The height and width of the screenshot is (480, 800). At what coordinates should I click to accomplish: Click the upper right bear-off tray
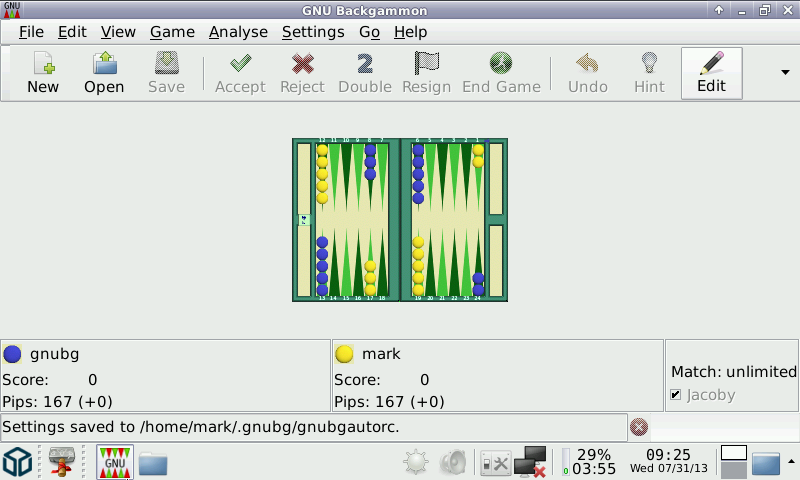(496, 179)
